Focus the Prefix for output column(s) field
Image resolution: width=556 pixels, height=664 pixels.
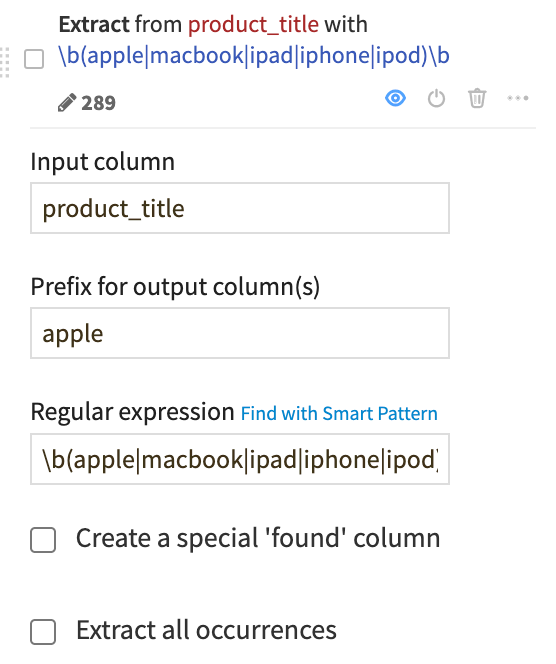click(240, 333)
